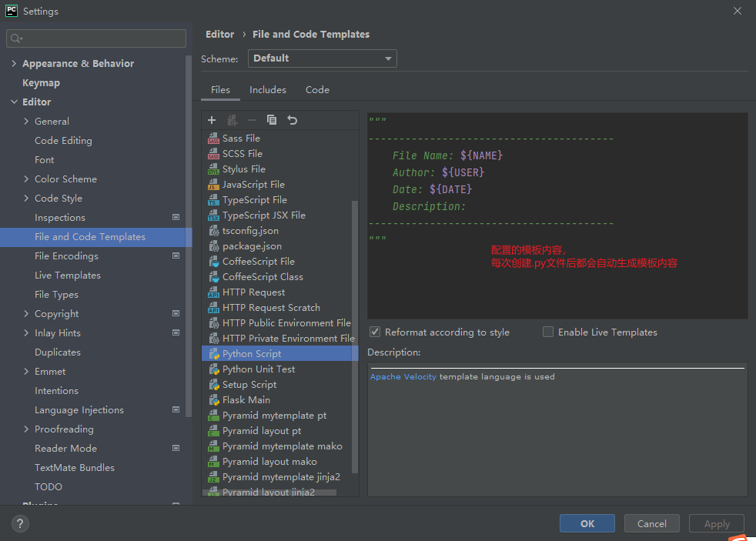This screenshot has height=541, width=756.
Task: Click the settings tree vertical scrollbar
Action: [189, 236]
